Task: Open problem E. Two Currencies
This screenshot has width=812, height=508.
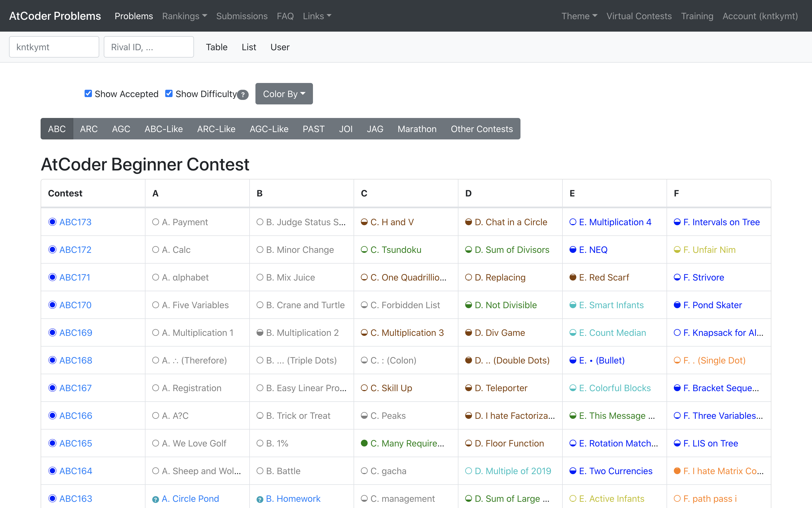Action: 616,471
